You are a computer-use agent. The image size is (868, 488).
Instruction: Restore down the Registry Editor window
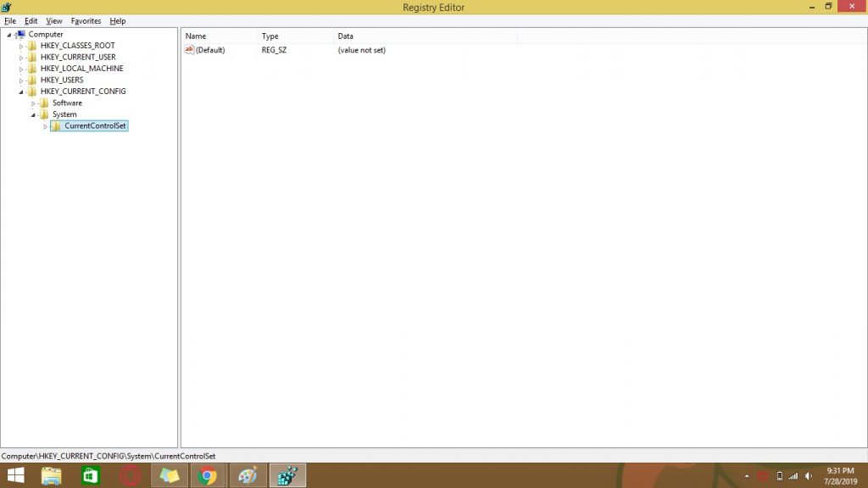pyautogui.click(x=828, y=7)
